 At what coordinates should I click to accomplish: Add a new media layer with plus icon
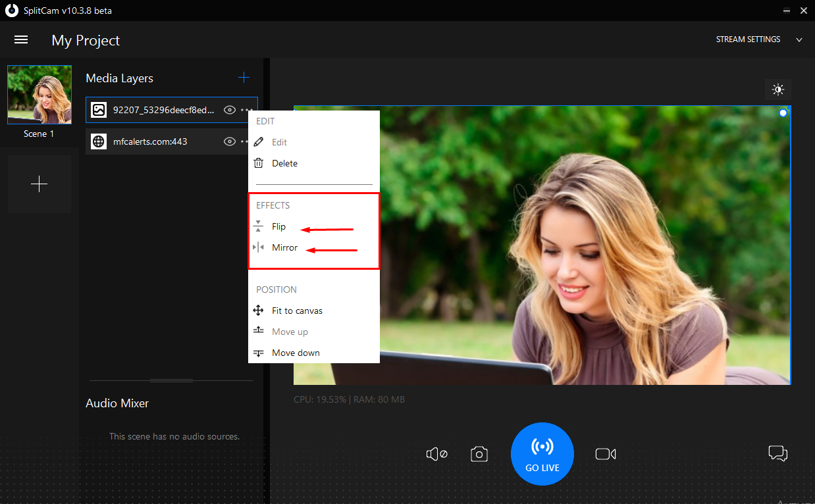click(x=244, y=78)
